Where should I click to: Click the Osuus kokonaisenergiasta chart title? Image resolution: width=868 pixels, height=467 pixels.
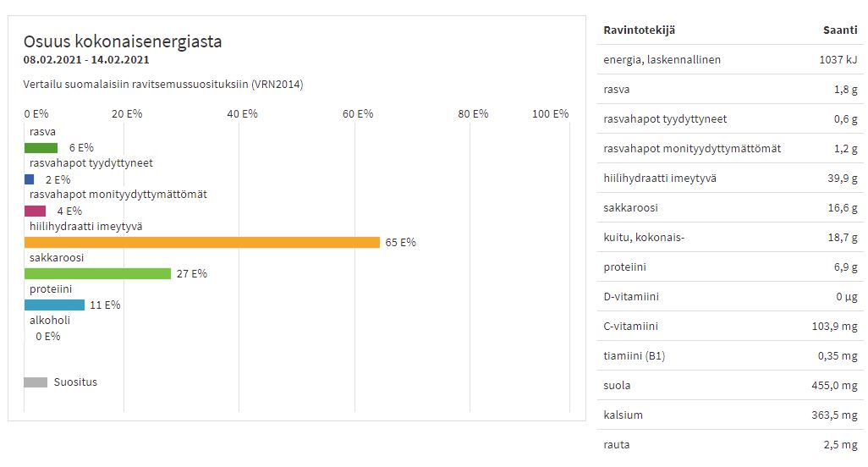coord(123,41)
